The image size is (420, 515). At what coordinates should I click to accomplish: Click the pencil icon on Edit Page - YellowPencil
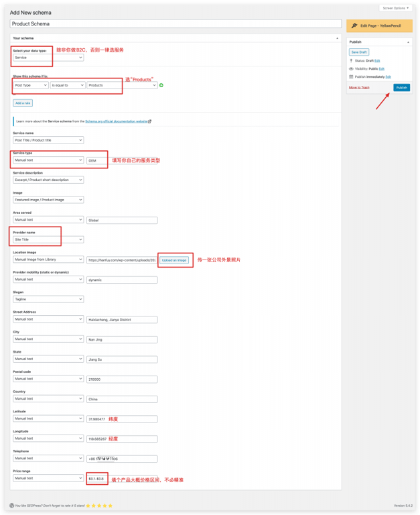[354, 25]
